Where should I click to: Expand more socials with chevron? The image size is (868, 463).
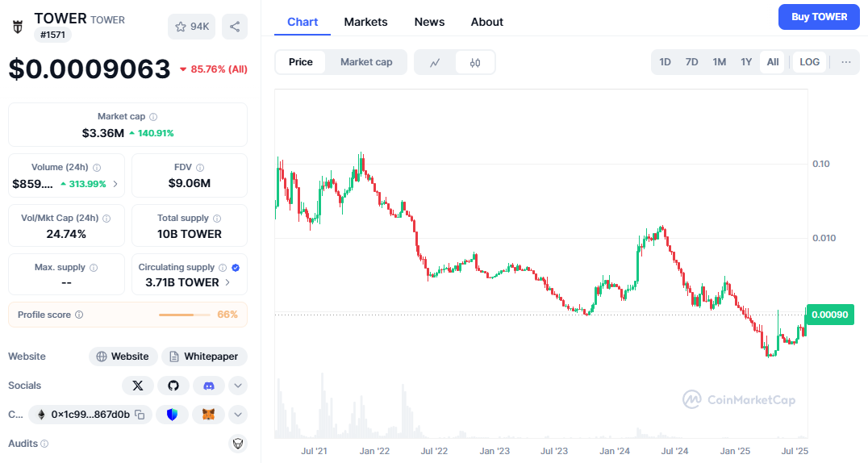tap(238, 386)
